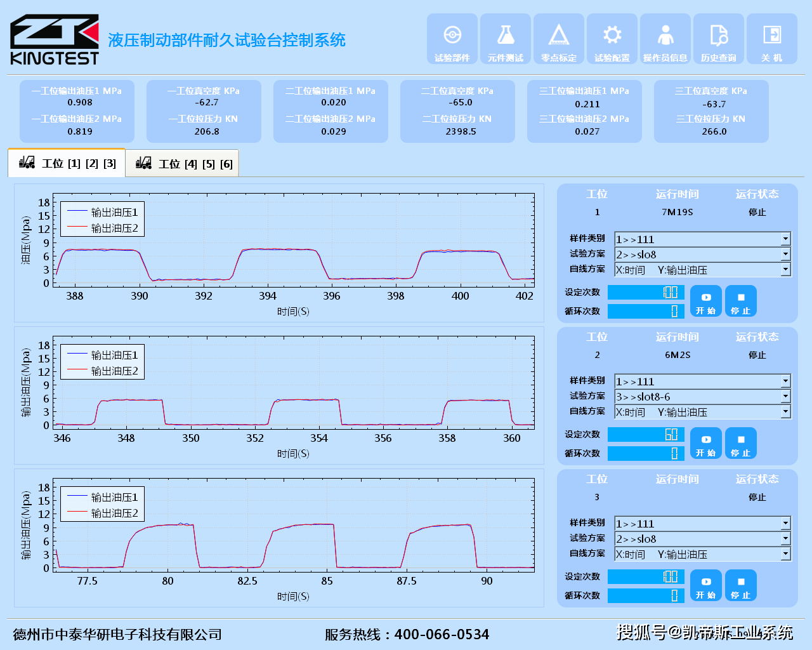Screen dimensions: 812x650
Task: Click 一工位输出油压2 value 0.819
Action: [x=80, y=131]
